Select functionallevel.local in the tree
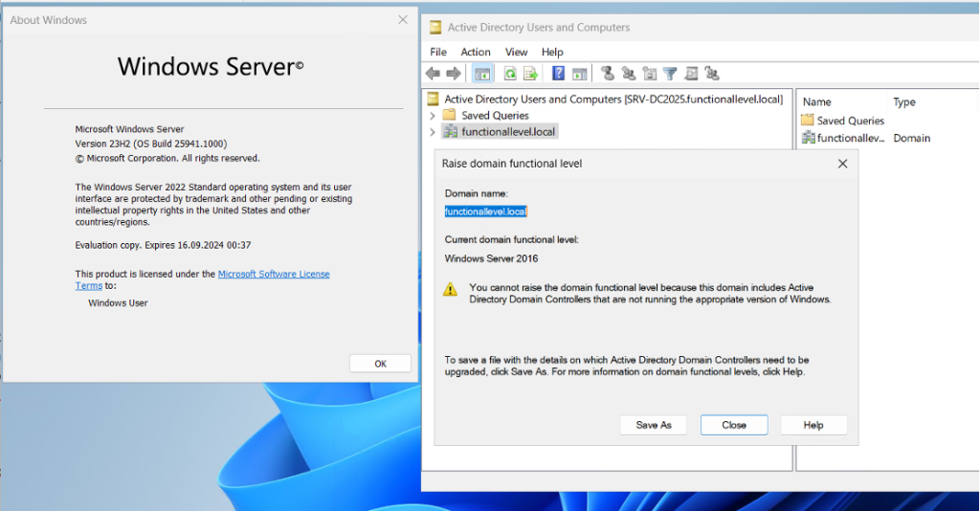The height and width of the screenshot is (511, 980). coord(508,132)
